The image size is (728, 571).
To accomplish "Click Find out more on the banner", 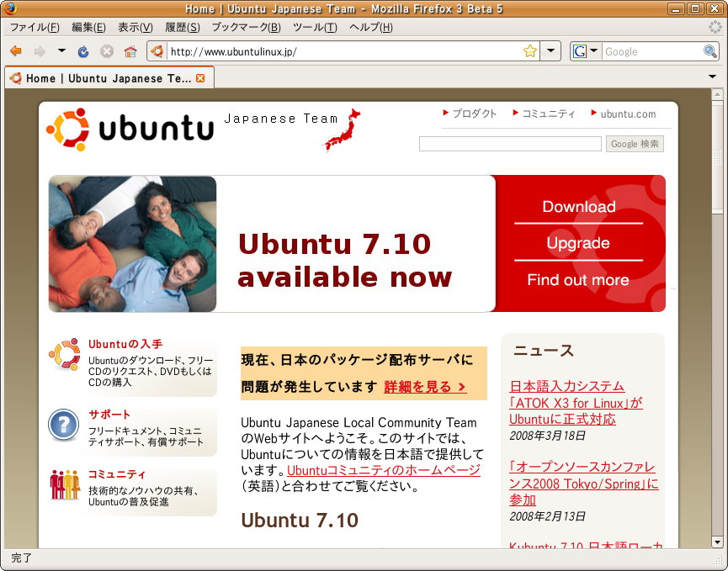I will pos(578,280).
